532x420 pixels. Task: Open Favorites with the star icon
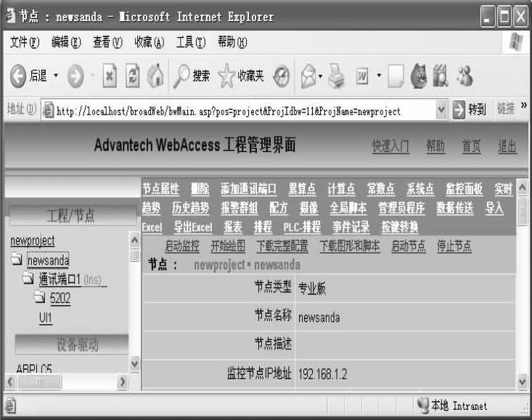(x=226, y=76)
